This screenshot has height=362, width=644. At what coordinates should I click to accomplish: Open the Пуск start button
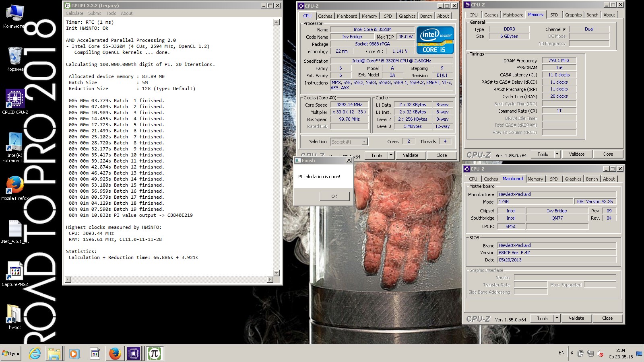point(11,354)
